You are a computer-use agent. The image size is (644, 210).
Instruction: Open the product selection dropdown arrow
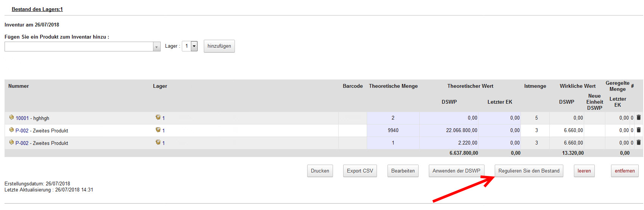tap(156, 47)
